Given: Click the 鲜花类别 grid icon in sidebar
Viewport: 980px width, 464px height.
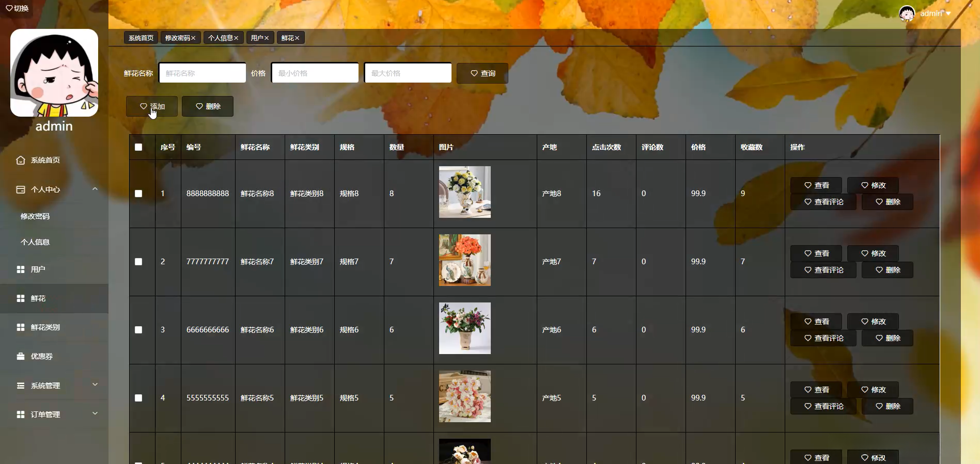Looking at the screenshot, I should 21,327.
